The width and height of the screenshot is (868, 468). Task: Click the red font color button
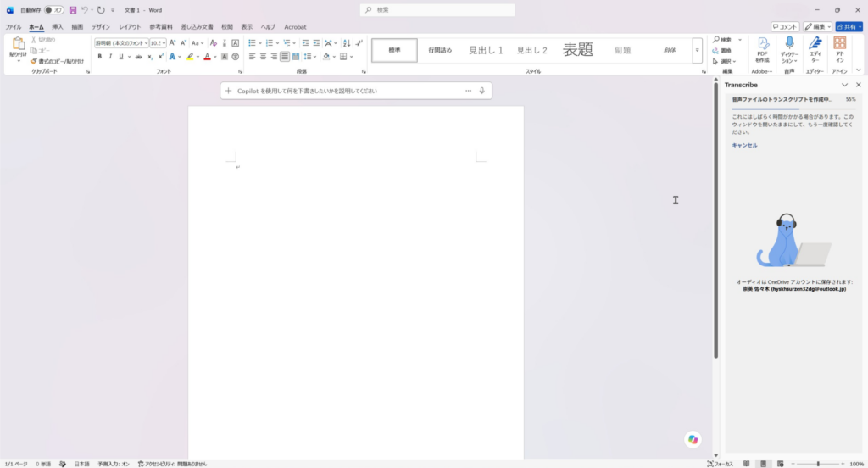[207, 57]
